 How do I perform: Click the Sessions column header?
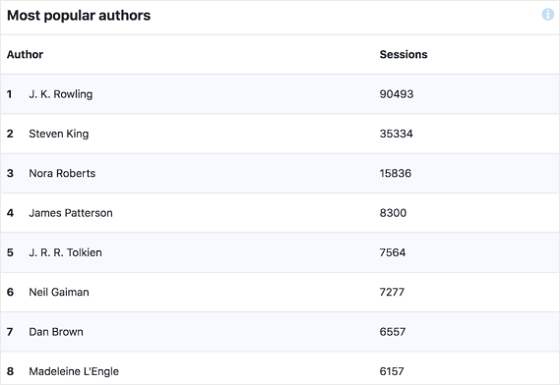[x=403, y=54]
